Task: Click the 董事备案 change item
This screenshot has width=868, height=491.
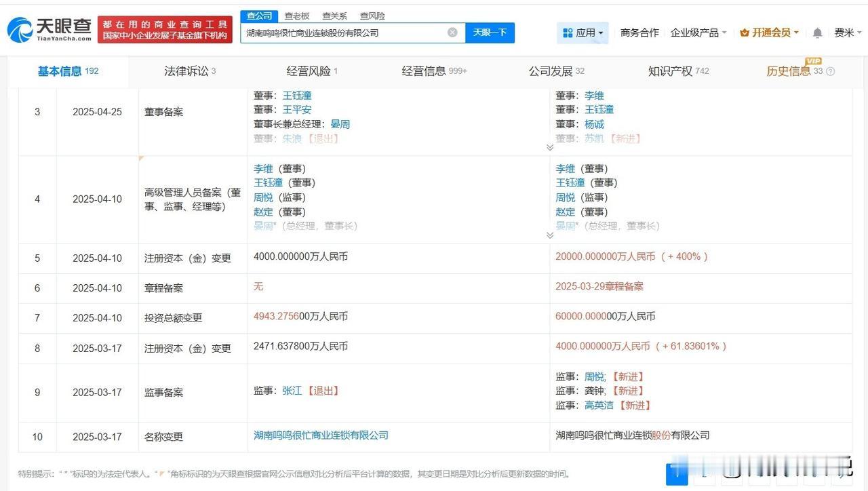Action: coord(164,112)
